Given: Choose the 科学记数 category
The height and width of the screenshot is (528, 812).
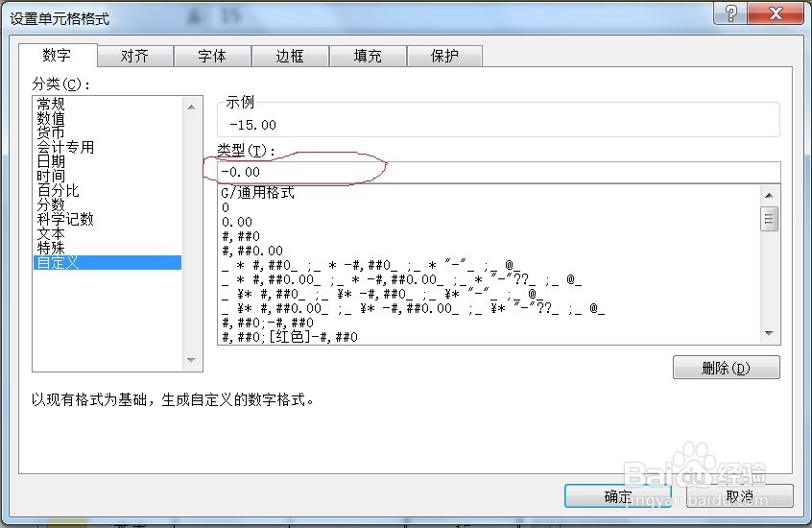Looking at the screenshot, I should tap(107, 219).
